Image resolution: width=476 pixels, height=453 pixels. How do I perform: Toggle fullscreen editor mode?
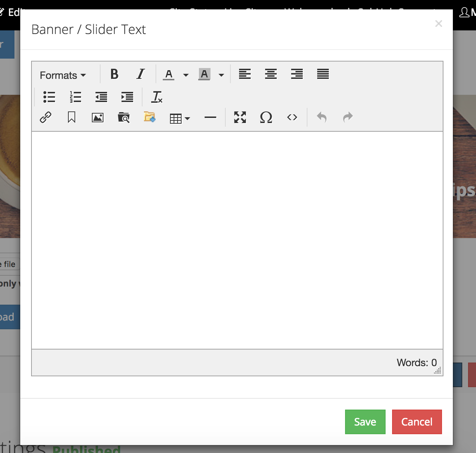click(240, 117)
